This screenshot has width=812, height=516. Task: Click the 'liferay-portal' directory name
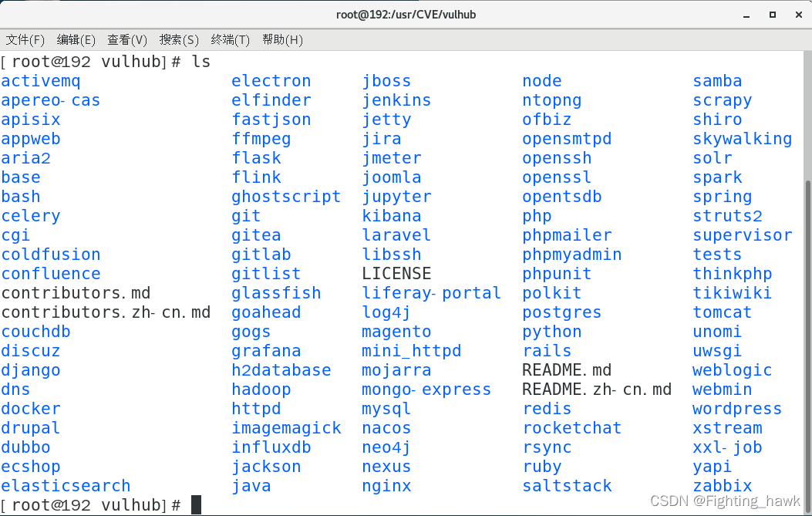[x=431, y=293]
